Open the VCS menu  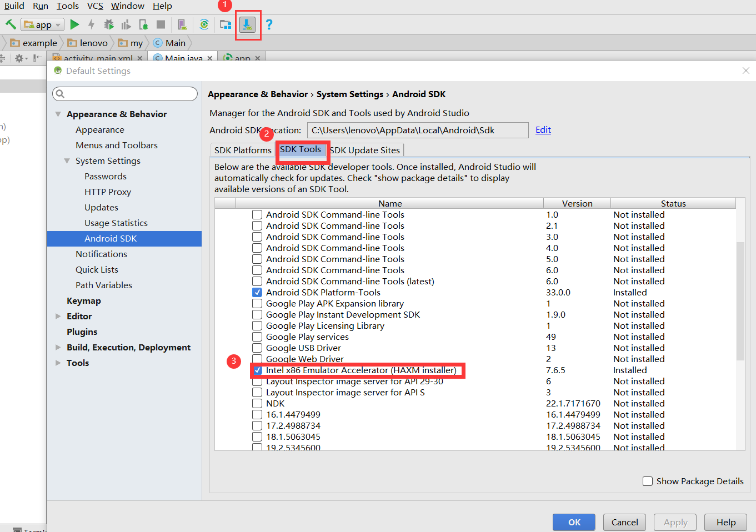(95, 6)
